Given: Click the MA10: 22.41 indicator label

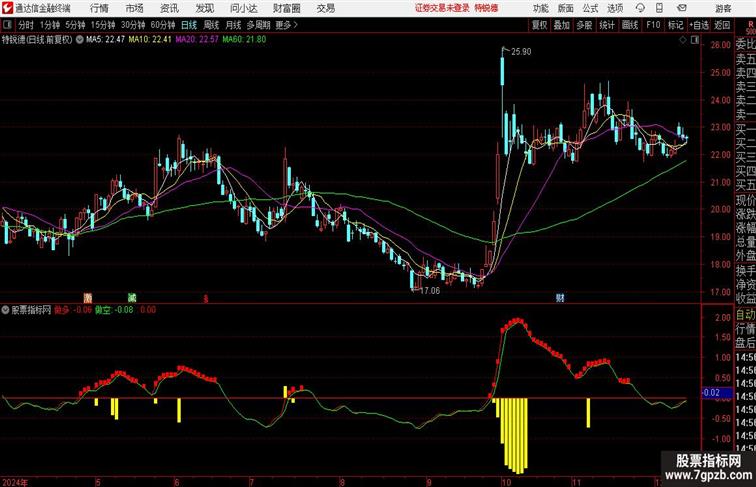Looking at the screenshot, I should [150, 40].
